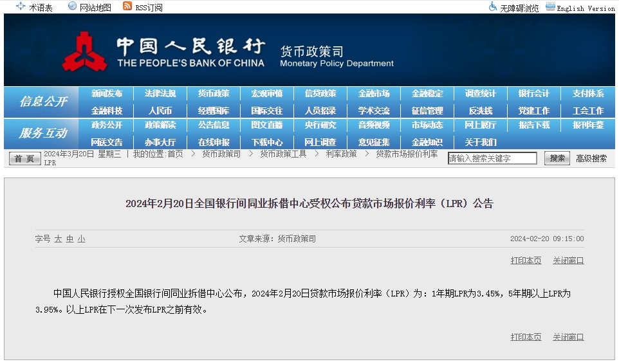Go to 利率政策 in the breadcrumb
Viewport: 619px width, 364px height.
341,154
